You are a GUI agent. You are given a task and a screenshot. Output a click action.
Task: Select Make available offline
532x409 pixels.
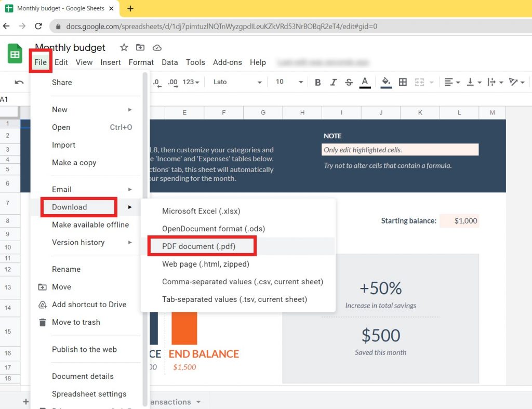click(x=87, y=225)
